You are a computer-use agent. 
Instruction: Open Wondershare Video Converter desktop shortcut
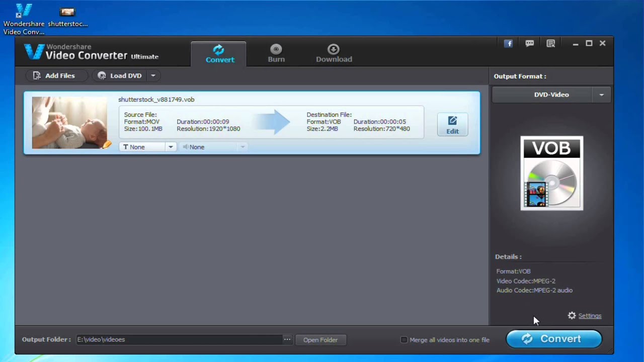coord(24,19)
